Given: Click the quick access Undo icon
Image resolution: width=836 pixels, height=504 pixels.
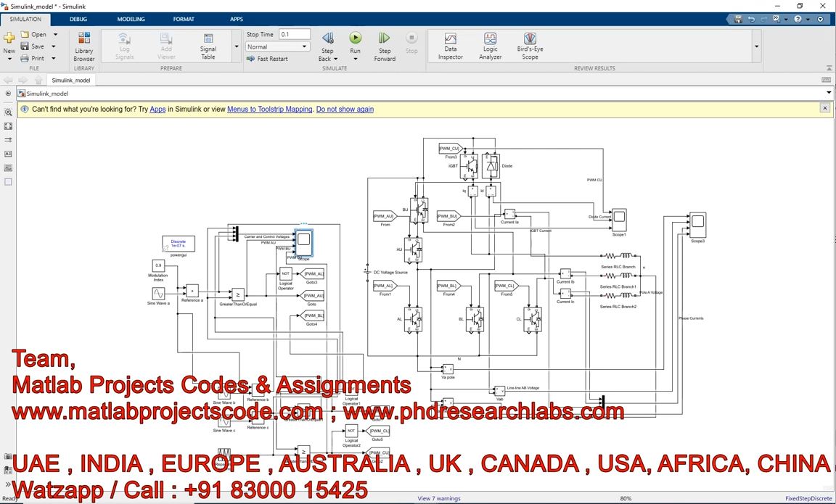Looking at the screenshot, I should click(x=751, y=19).
